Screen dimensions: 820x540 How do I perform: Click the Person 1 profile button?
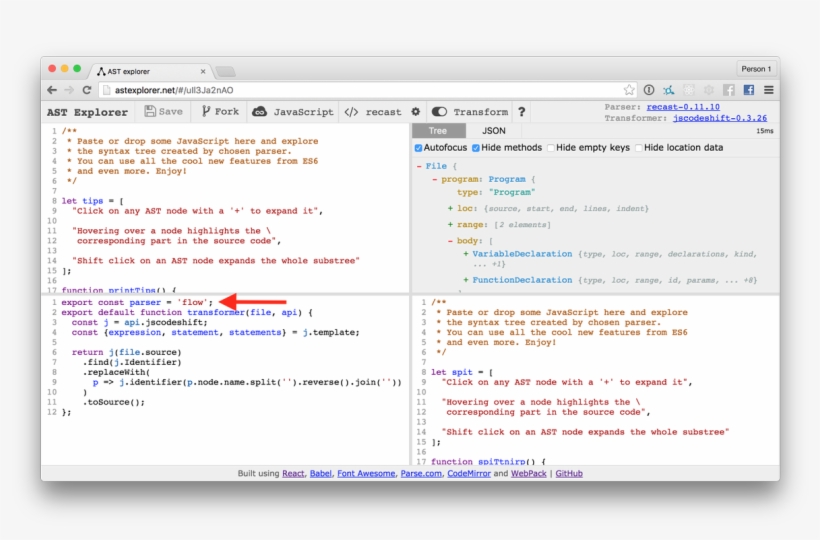756,69
